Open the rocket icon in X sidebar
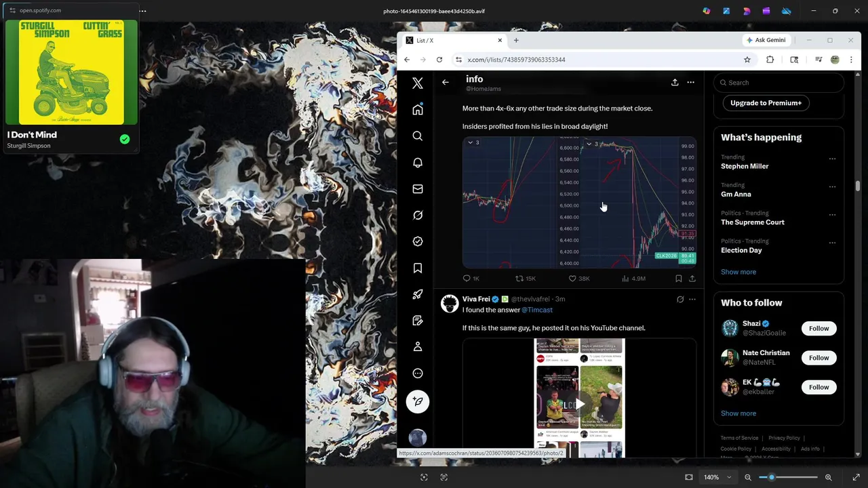 tap(418, 294)
